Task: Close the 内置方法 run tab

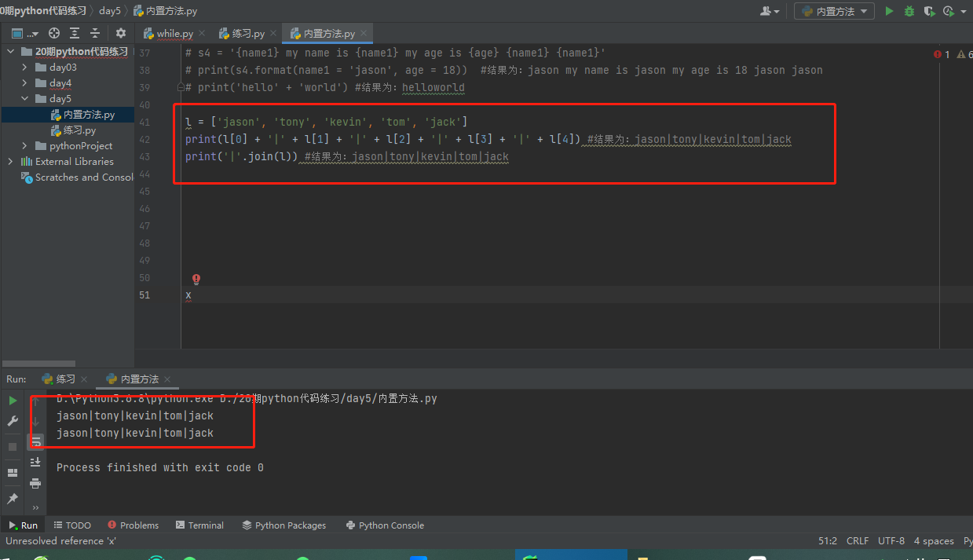Action: pyautogui.click(x=167, y=379)
